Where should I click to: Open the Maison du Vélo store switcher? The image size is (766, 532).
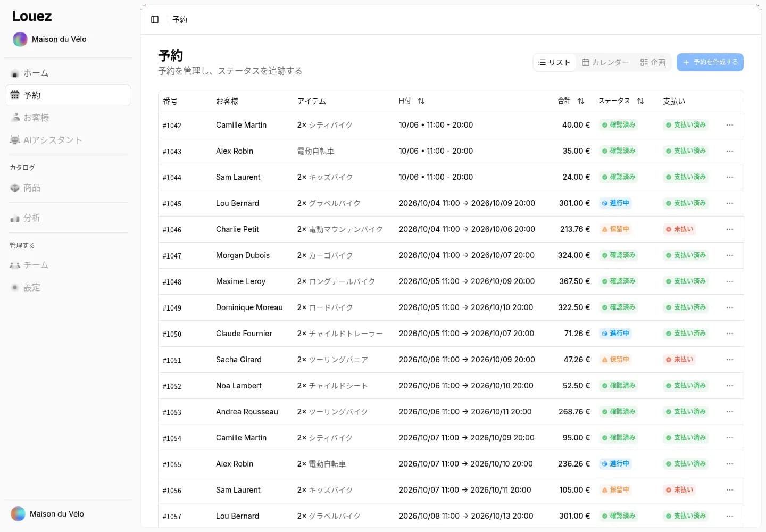[68, 39]
